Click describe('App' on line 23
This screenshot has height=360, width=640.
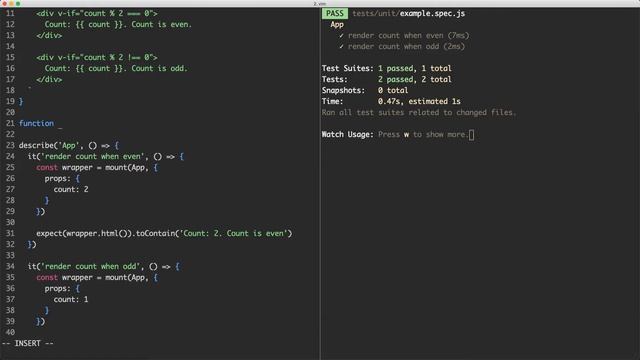[x=49, y=145]
